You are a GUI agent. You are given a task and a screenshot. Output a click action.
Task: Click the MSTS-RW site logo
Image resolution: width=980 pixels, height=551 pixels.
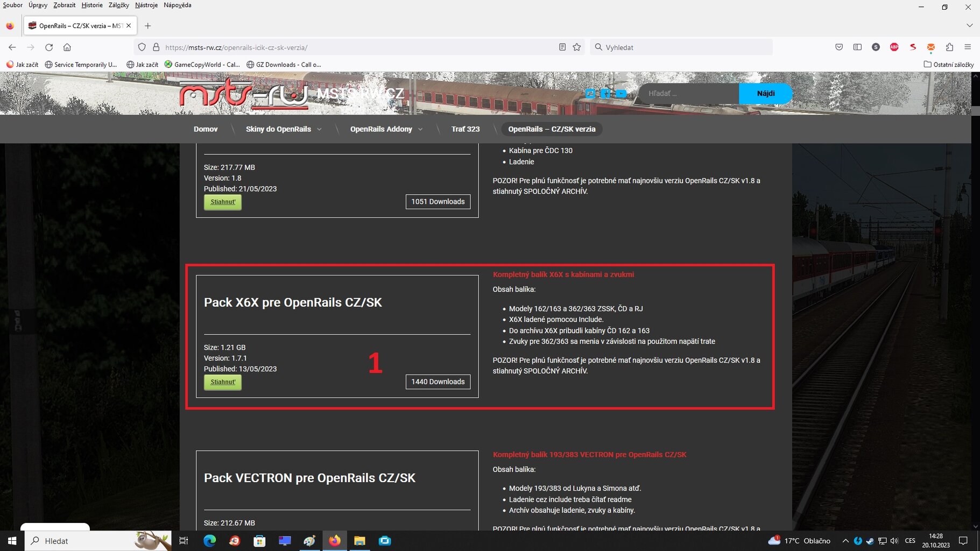pyautogui.click(x=243, y=93)
